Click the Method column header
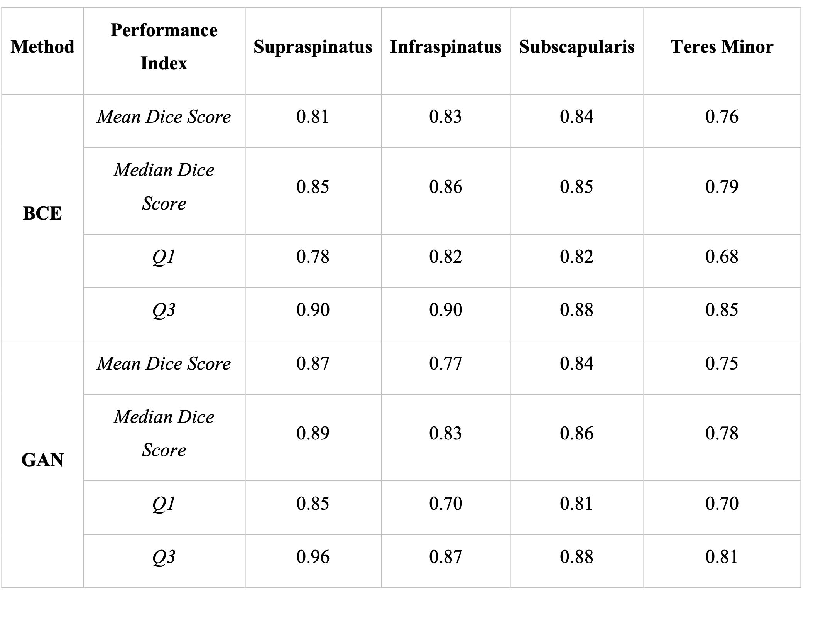 (42, 47)
